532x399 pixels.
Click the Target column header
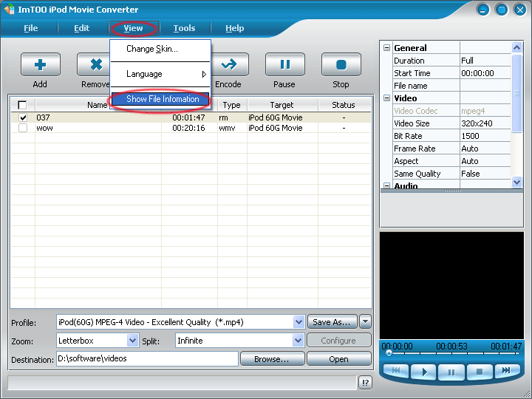click(x=282, y=105)
